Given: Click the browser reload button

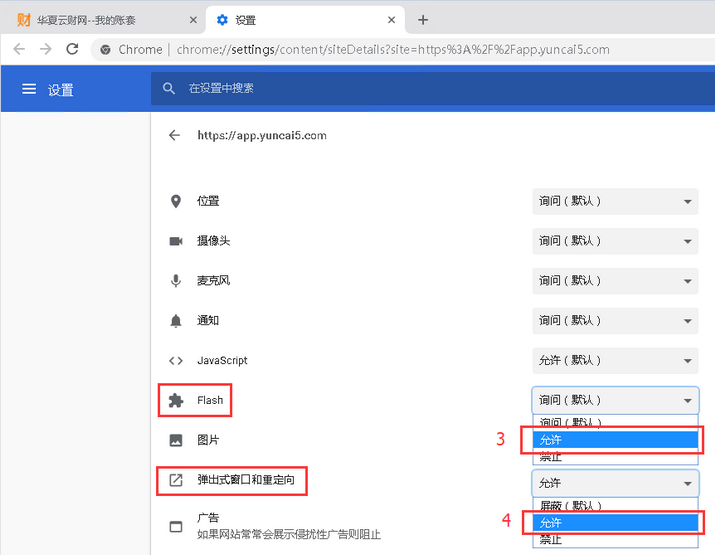Looking at the screenshot, I should coord(72,49).
